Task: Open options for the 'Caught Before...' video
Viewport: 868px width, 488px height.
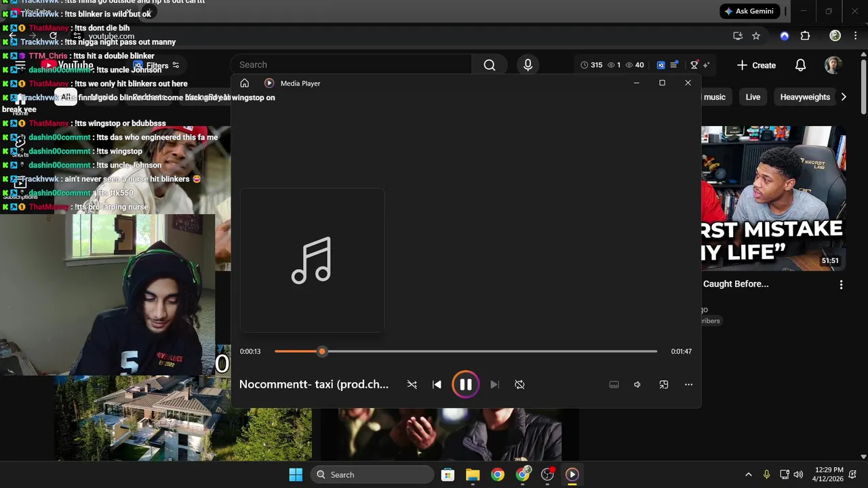Action: pyautogui.click(x=841, y=285)
